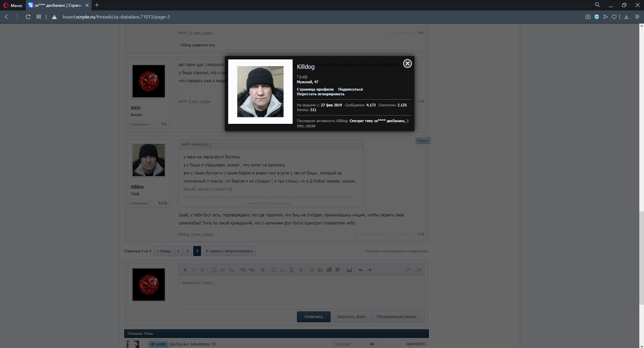Insert a smiley into the reply
This screenshot has height=348, width=644.
(x=311, y=269)
